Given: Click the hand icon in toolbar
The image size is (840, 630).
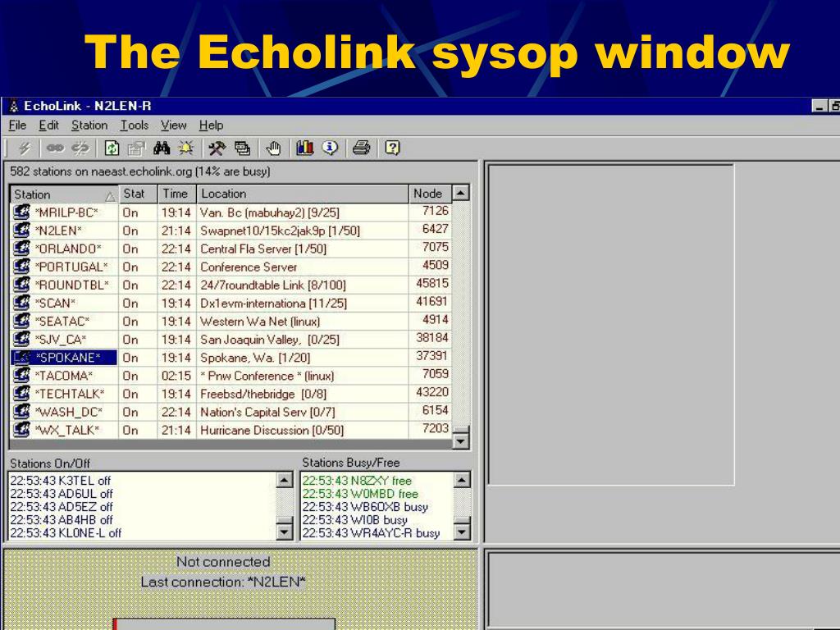Looking at the screenshot, I should [273, 148].
